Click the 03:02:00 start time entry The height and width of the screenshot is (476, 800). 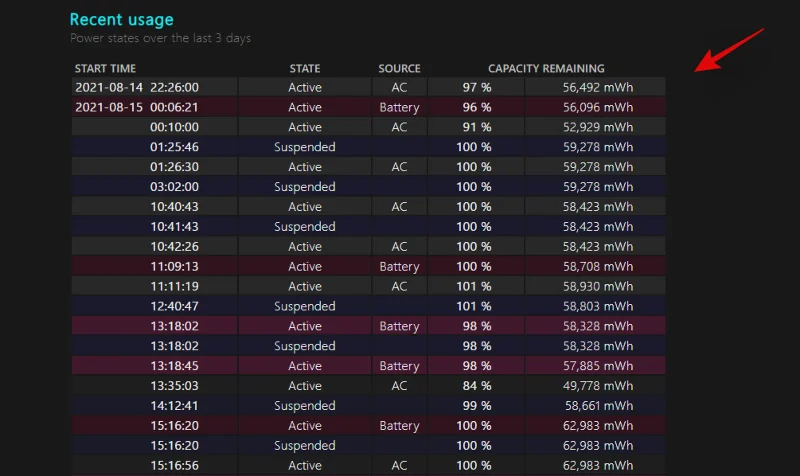pyautogui.click(x=174, y=187)
